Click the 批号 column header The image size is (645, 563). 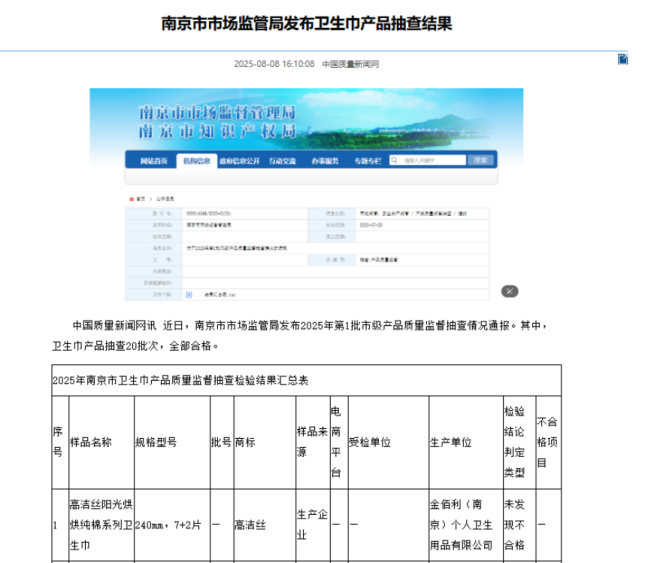click(221, 443)
